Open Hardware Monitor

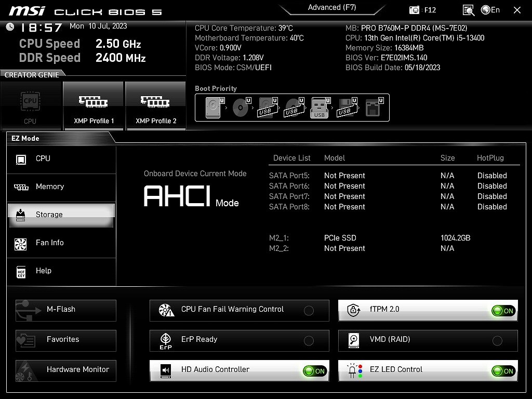click(66, 371)
